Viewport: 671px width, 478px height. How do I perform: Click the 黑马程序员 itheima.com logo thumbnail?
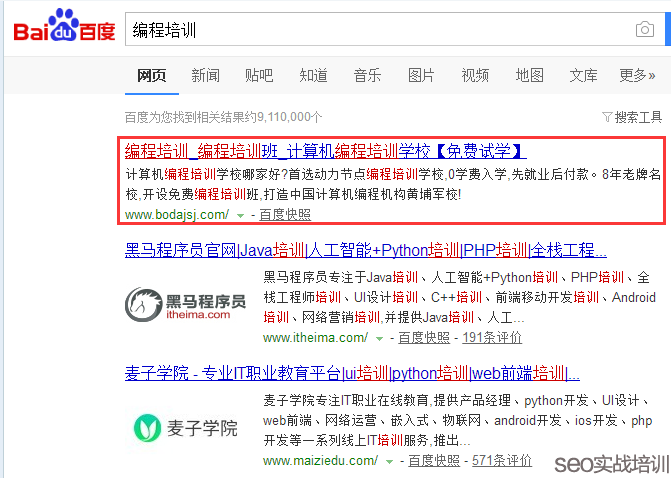pyautogui.click(x=186, y=304)
